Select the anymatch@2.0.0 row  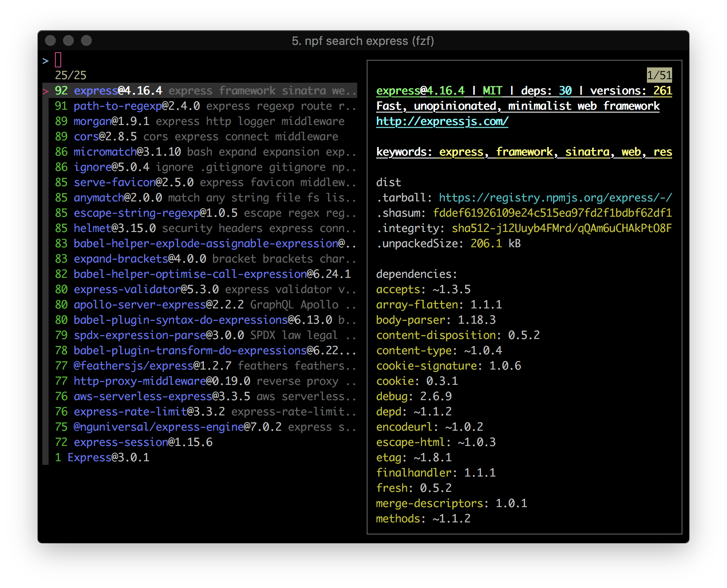coord(200,197)
